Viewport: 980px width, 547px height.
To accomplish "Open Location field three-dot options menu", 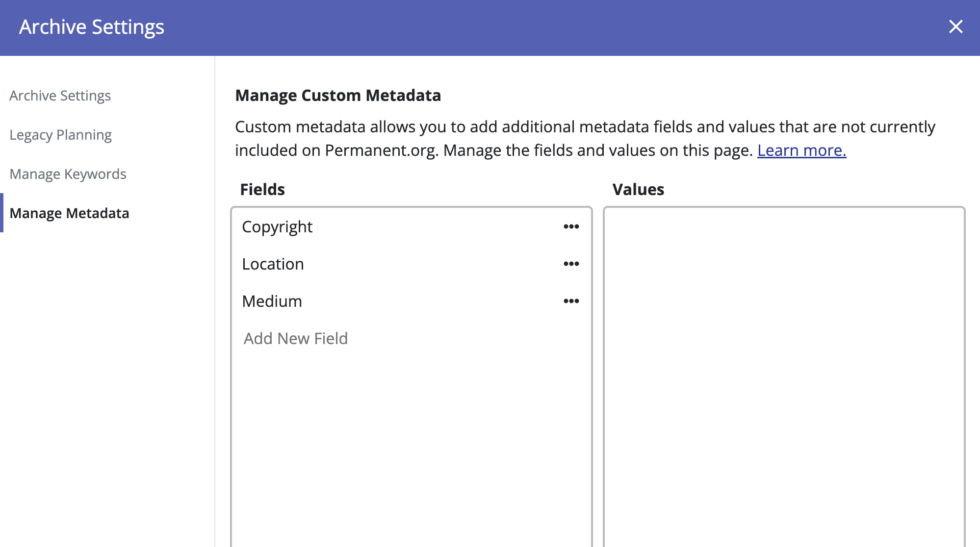I will (x=571, y=264).
